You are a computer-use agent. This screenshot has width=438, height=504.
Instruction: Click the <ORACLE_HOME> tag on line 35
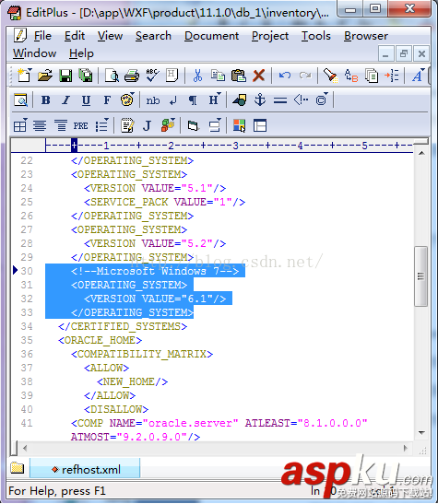[x=100, y=340]
